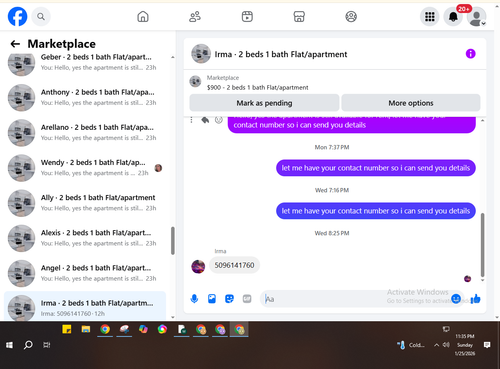Open Sticky Notes from the taskbar
Image resolution: width=500 pixels, height=369 pixels.
pos(67,329)
